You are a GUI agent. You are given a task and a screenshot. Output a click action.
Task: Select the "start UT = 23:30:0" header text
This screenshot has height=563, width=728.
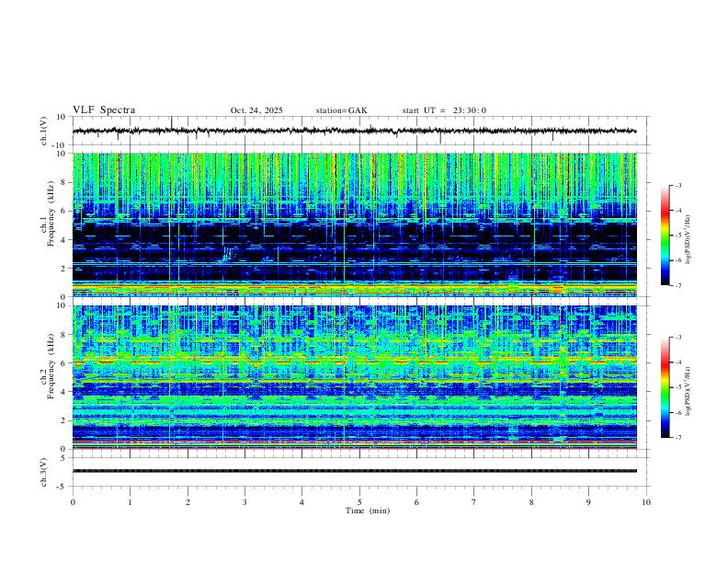[x=444, y=110]
